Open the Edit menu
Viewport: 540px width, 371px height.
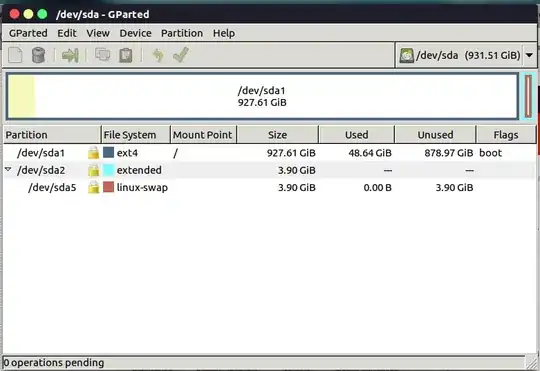tap(67, 33)
